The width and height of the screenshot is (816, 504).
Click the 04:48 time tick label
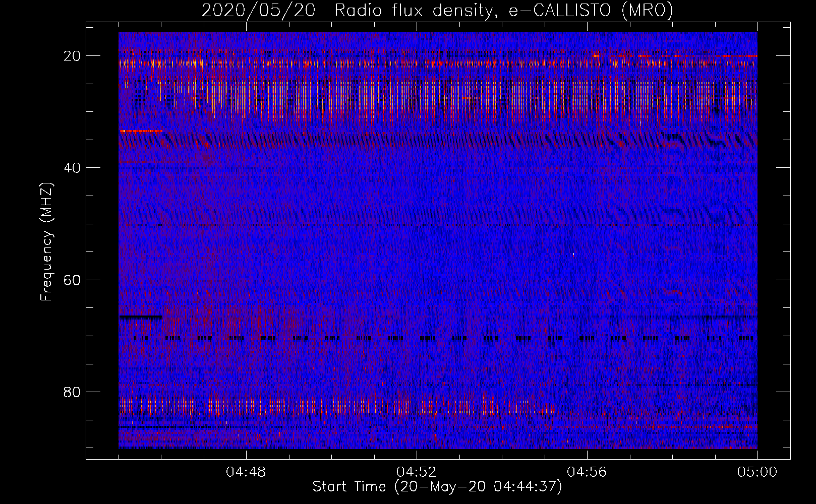click(x=246, y=472)
